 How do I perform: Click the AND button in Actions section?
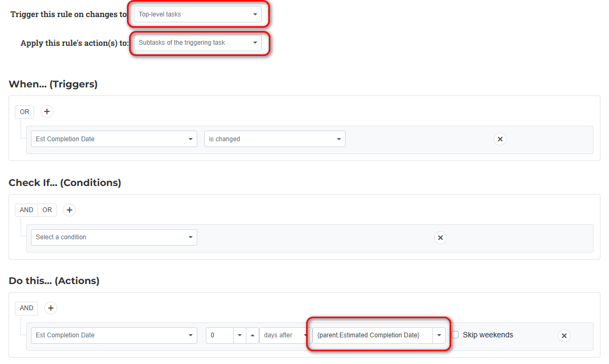pyautogui.click(x=27, y=308)
